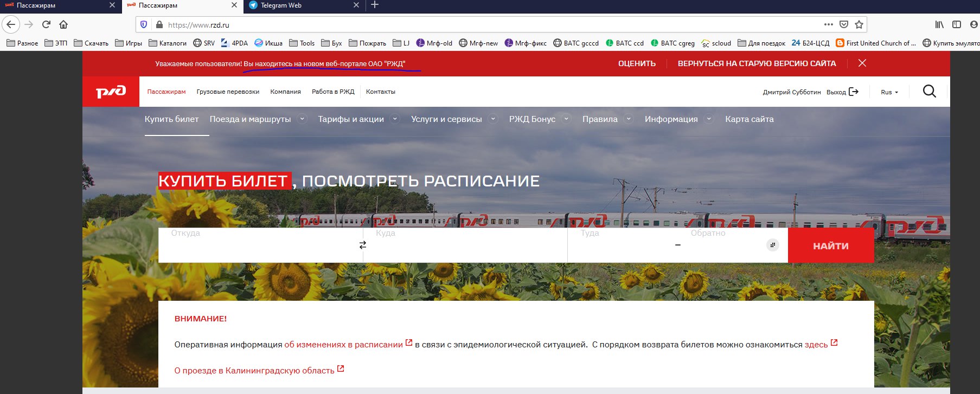Expand РЖД Бонус submenu chevron

[x=567, y=119]
